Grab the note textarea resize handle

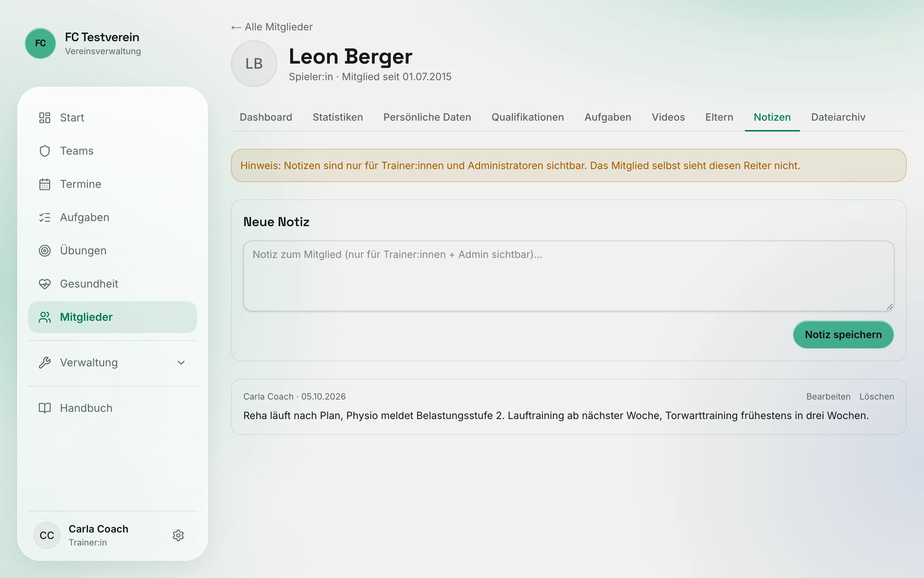pos(890,307)
